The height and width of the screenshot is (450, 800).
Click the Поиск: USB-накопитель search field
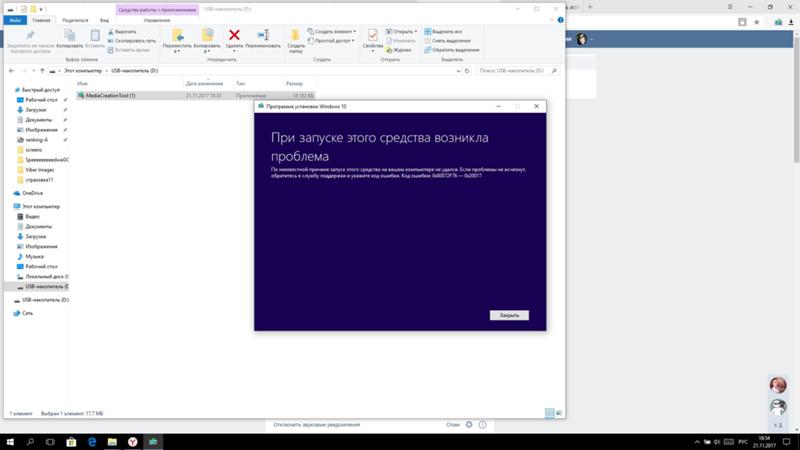click(517, 71)
